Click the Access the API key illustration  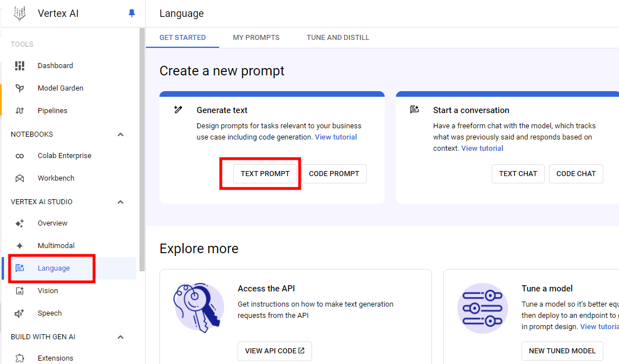pyautogui.click(x=199, y=308)
